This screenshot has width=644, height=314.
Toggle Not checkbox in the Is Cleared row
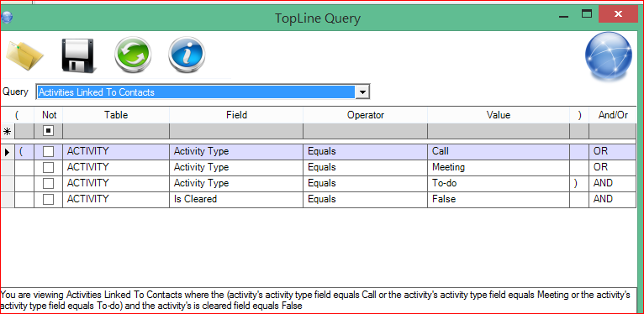(48, 199)
